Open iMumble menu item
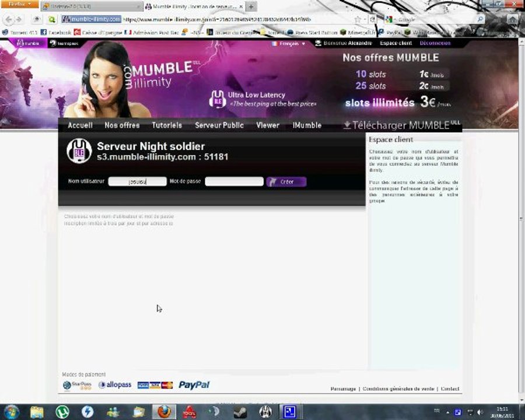Image resolution: width=525 pixels, height=420 pixels. coord(307,125)
